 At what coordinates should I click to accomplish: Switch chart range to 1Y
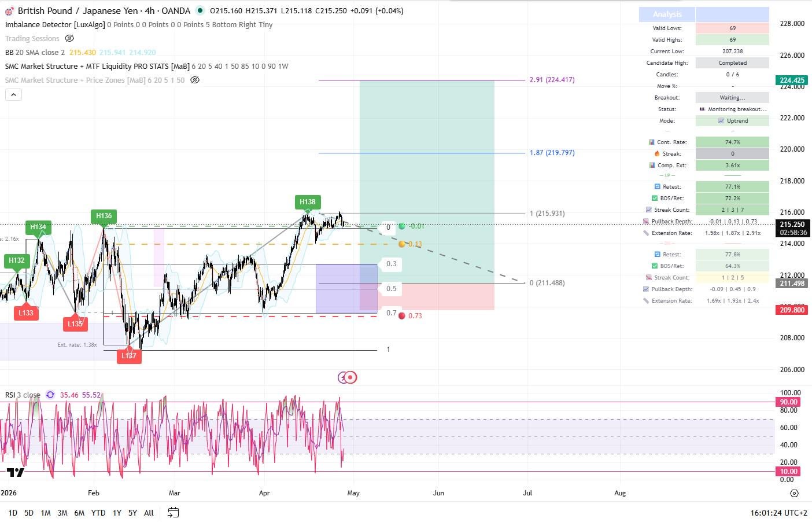pyautogui.click(x=116, y=513)
